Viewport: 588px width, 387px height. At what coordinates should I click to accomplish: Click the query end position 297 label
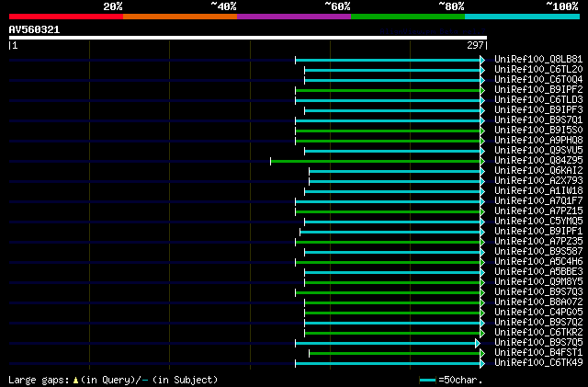tap(475, 45)
